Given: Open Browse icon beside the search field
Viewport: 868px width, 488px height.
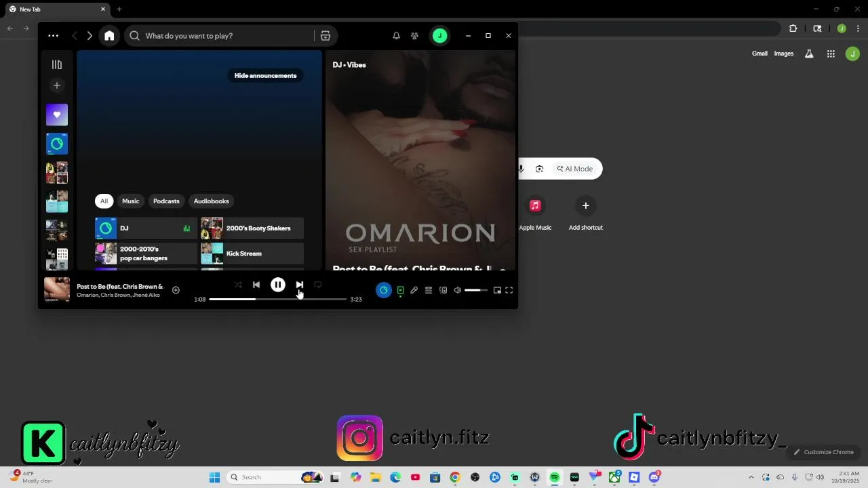Looking at the screenshot, I should pos(325,36).
